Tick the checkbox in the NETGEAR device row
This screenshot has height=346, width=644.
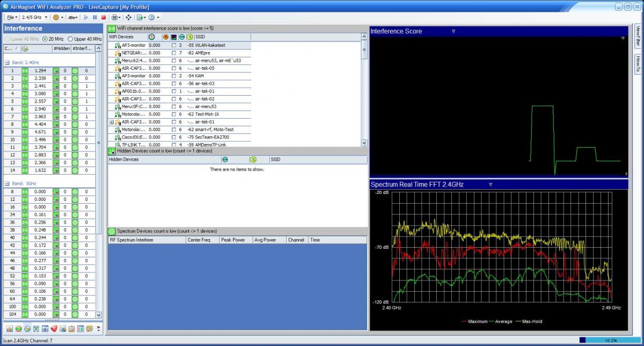(x=173, y=53)
